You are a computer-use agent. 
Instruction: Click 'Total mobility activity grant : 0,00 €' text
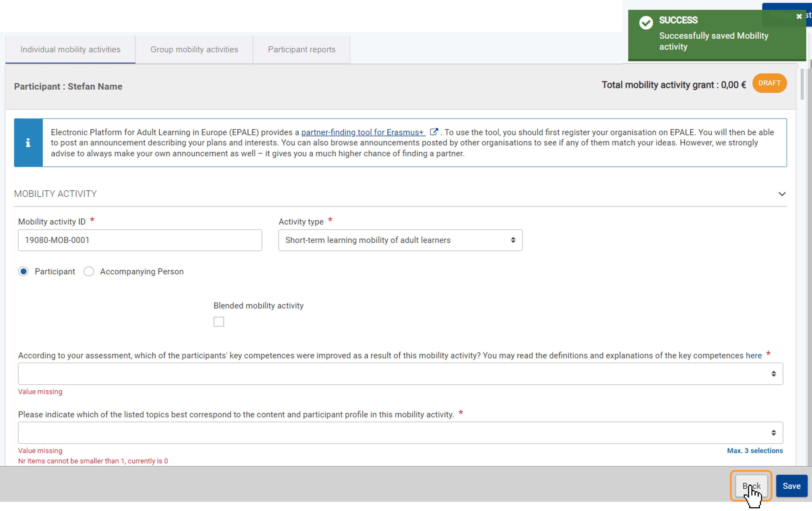(x=674, y=85)
